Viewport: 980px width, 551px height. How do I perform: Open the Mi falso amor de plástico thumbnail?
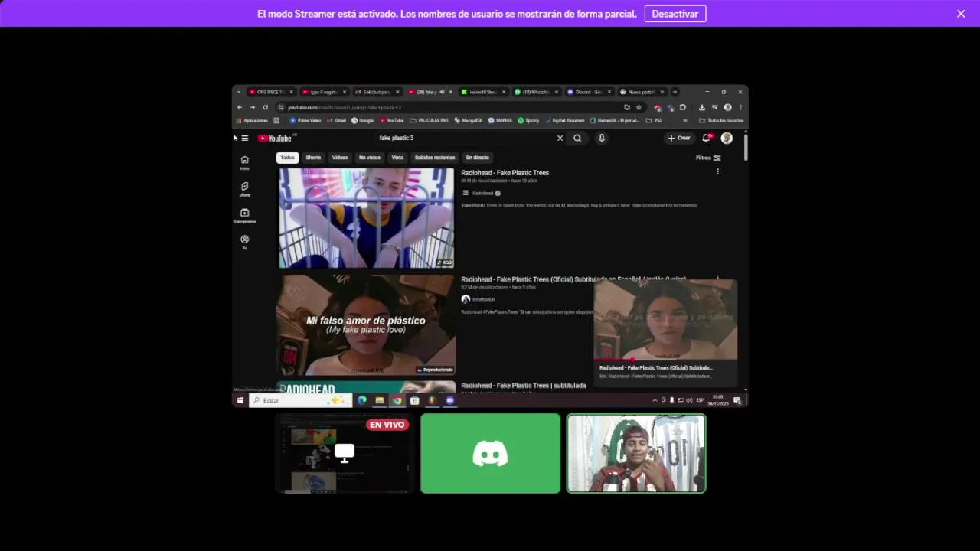[366, 325]
